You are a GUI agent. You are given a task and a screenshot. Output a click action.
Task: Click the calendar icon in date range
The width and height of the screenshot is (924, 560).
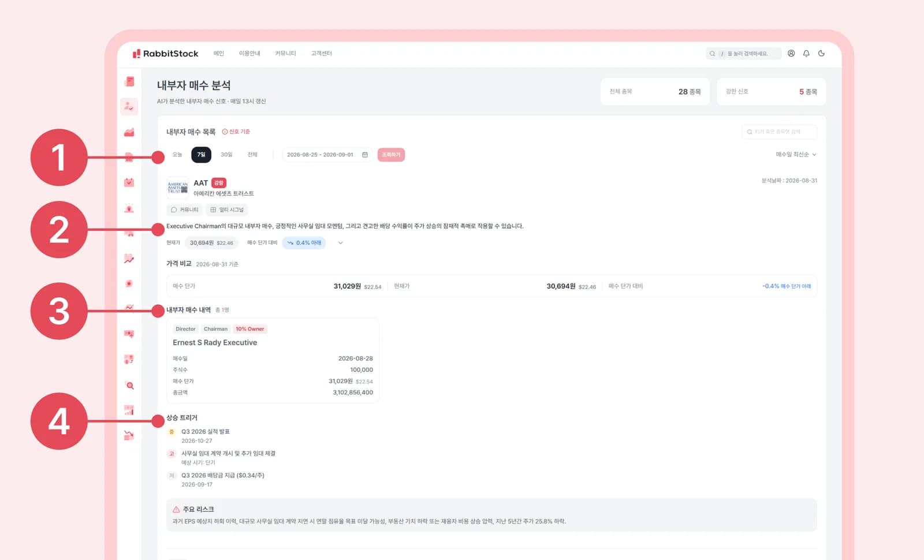365,155
